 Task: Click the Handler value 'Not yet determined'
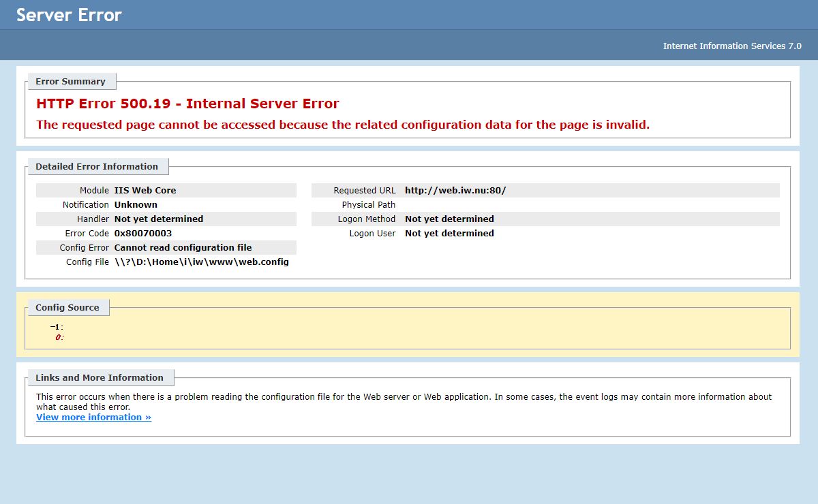159,219
